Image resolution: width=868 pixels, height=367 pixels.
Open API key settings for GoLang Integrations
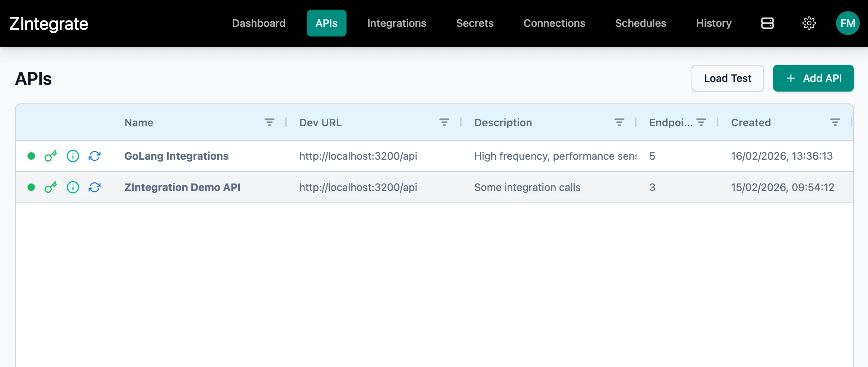51,156
